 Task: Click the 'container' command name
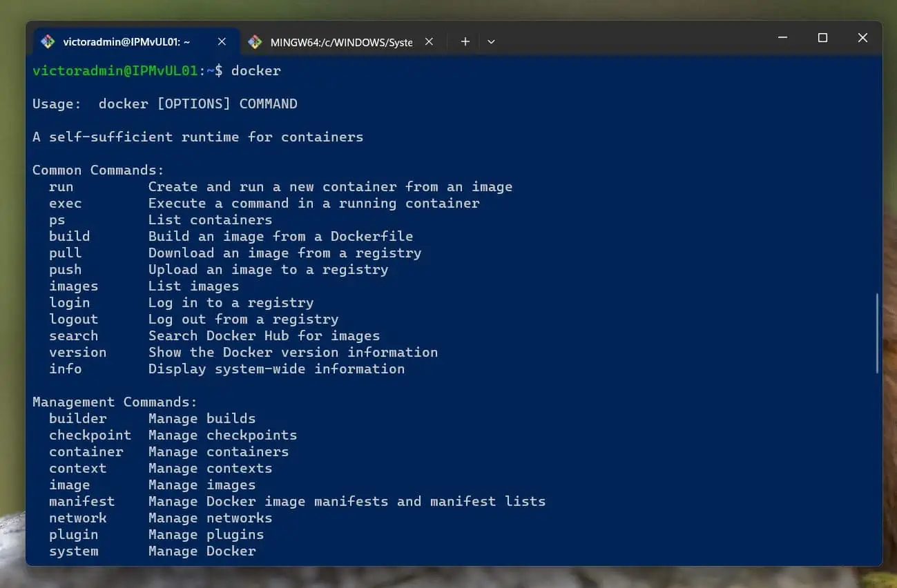[x=86, y=451]
